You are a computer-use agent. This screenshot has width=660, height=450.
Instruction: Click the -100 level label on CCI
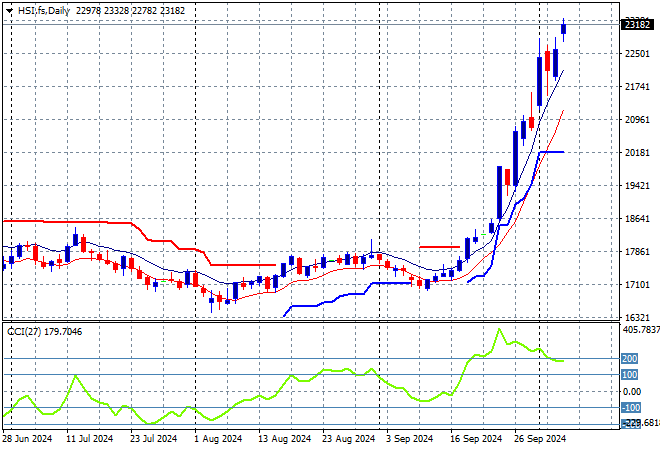click(630, 408)
